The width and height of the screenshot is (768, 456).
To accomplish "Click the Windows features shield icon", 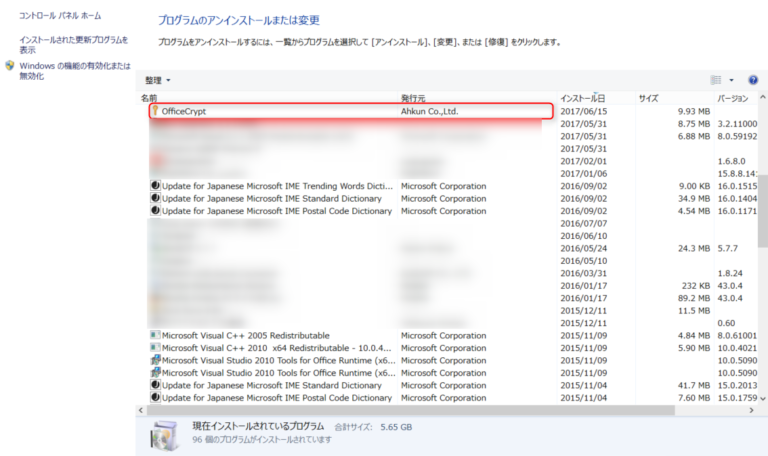I will 10,65.
